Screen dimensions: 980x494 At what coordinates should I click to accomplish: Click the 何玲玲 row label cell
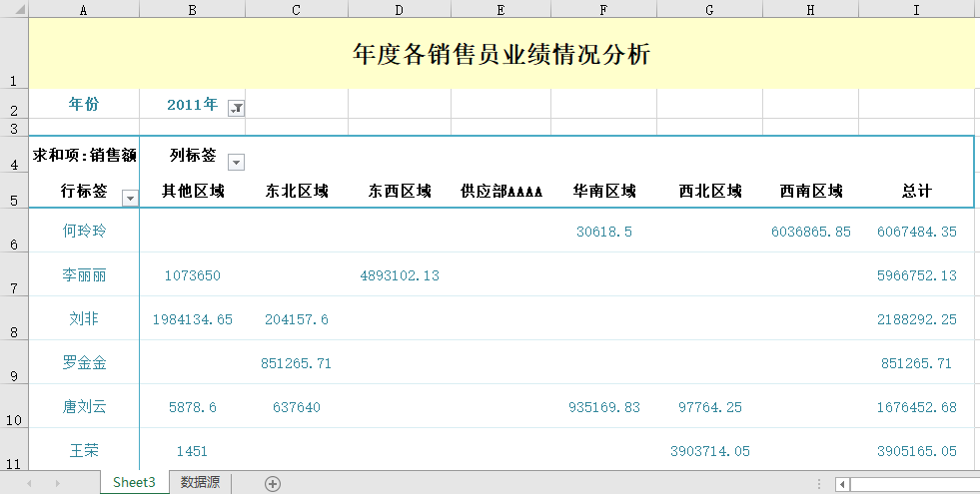(x=84, y=232)
